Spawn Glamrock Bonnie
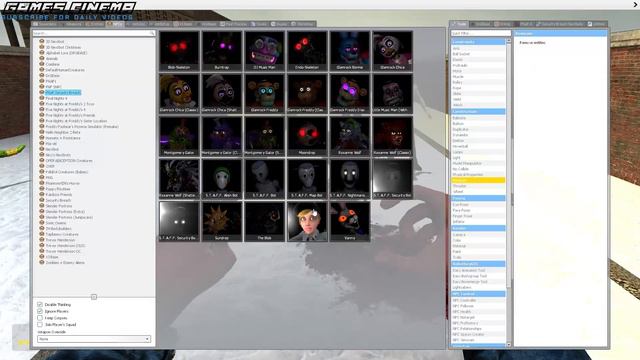 click(350, 51)
